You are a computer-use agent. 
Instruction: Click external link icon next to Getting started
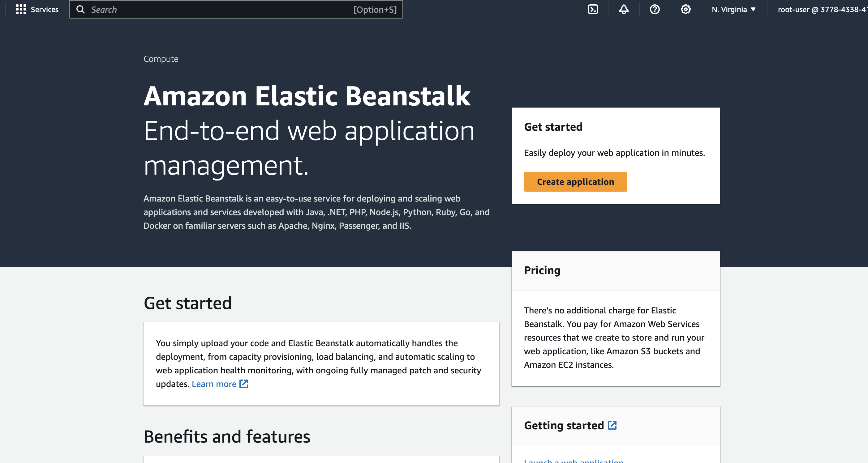[x=612, y=425]
